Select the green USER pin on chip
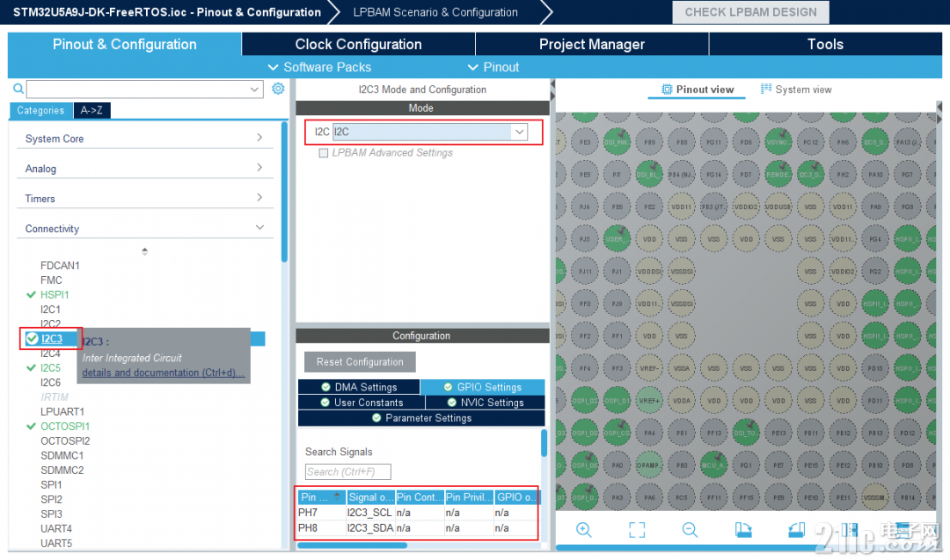The image size is (950, 560). pyautogui.click(x=617, y=238)
